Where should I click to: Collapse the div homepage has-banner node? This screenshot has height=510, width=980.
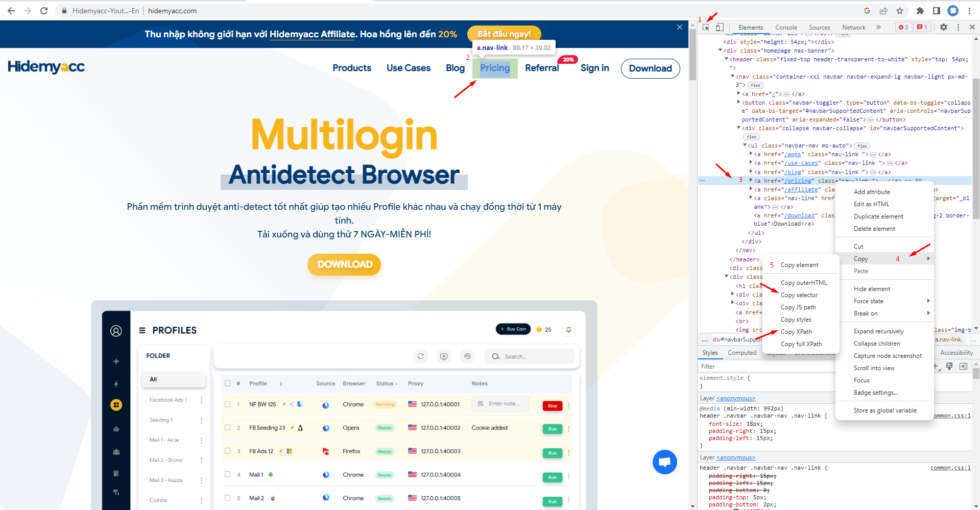pyautogui.click(x=721, y=50)
